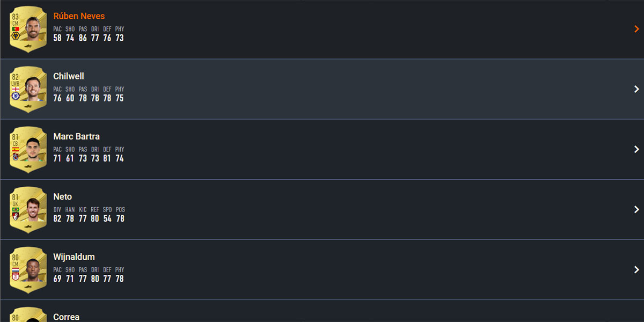Expand Marc Bartra row using chevron

(x=636, y=149)
